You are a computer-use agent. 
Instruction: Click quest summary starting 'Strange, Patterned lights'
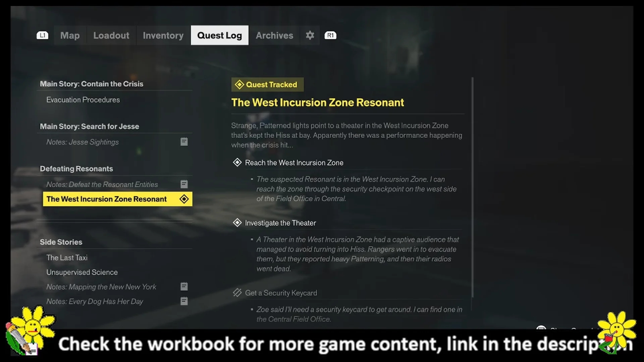[346, 135]
